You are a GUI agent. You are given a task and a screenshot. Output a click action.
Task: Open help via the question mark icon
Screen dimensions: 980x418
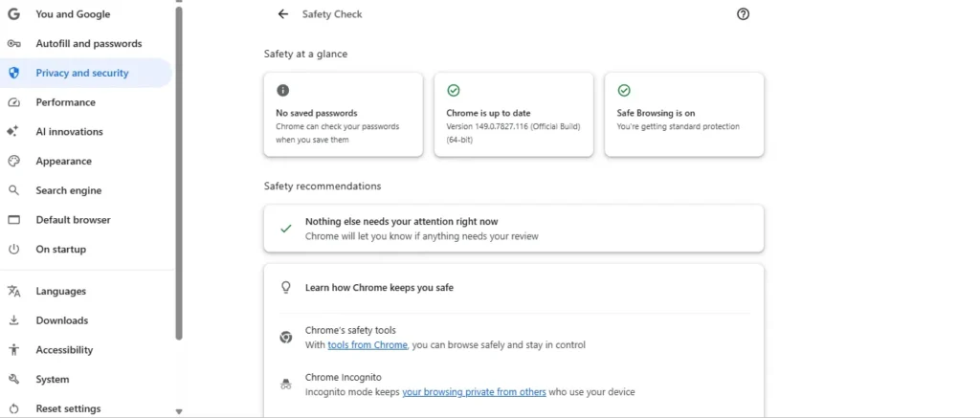click(743, 13)
